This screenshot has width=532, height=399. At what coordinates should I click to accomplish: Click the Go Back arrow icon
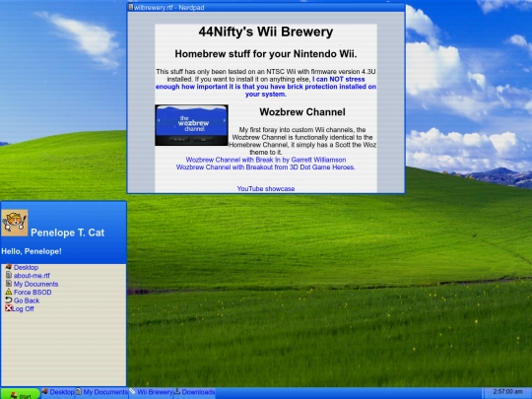coord(9,299)
